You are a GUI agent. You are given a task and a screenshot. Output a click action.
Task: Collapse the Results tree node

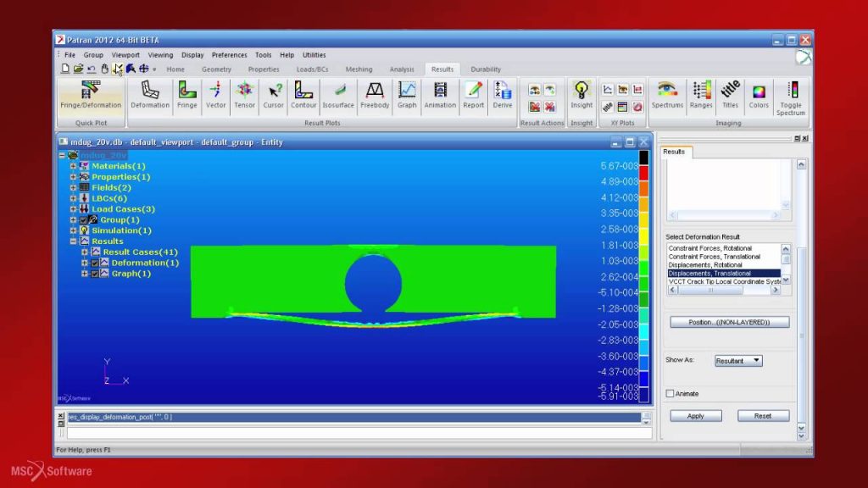[x=73, y=241]
